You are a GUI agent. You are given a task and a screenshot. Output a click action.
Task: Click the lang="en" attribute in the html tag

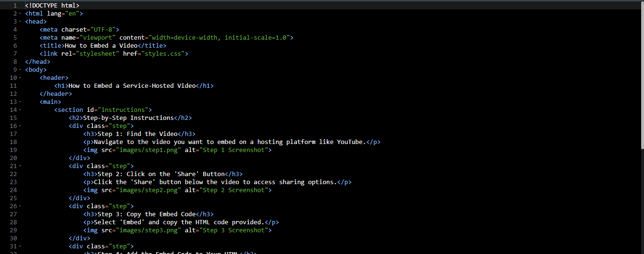(x=63, y=14)
